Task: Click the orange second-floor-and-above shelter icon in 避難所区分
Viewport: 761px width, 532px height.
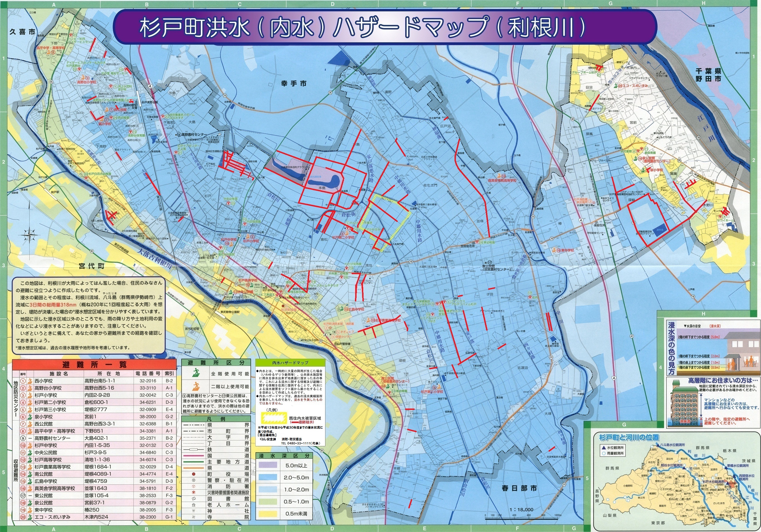Action: [196, 387]
